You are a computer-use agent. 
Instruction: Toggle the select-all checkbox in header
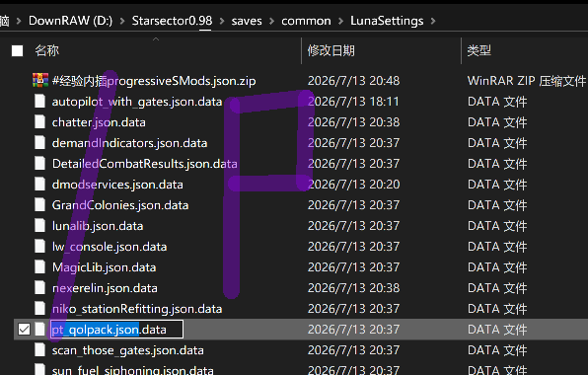(17, 50)
